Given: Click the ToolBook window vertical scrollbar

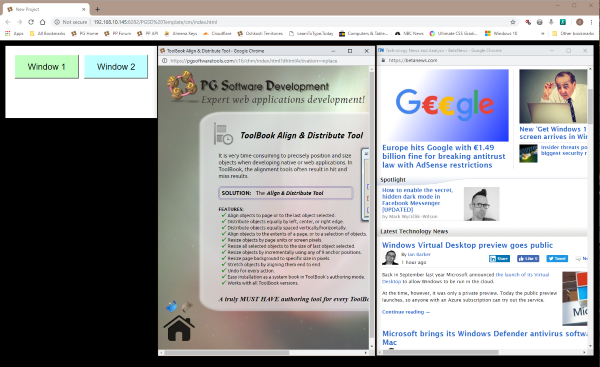Looking at the screenshot, I should click(x=372, y=204).
